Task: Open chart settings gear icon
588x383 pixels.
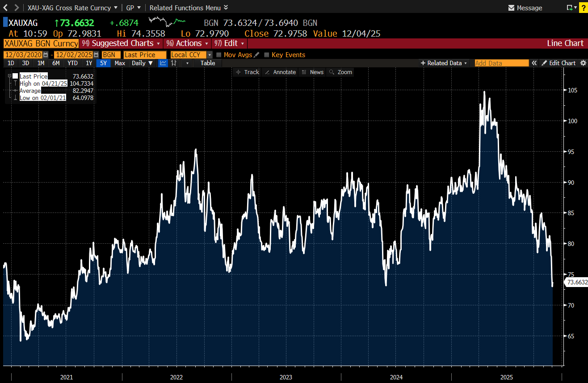Action: click(583, 63)
